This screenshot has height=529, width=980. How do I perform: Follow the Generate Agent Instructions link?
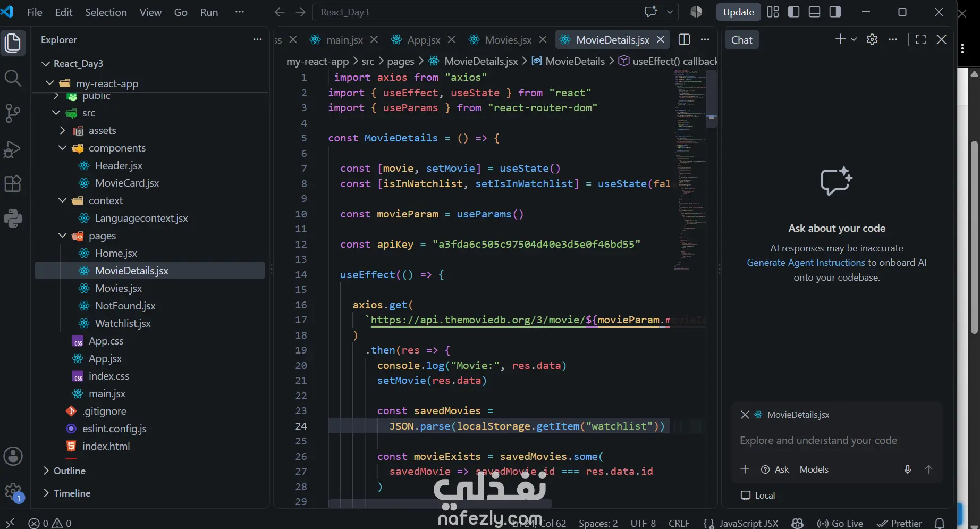(806, 263)
